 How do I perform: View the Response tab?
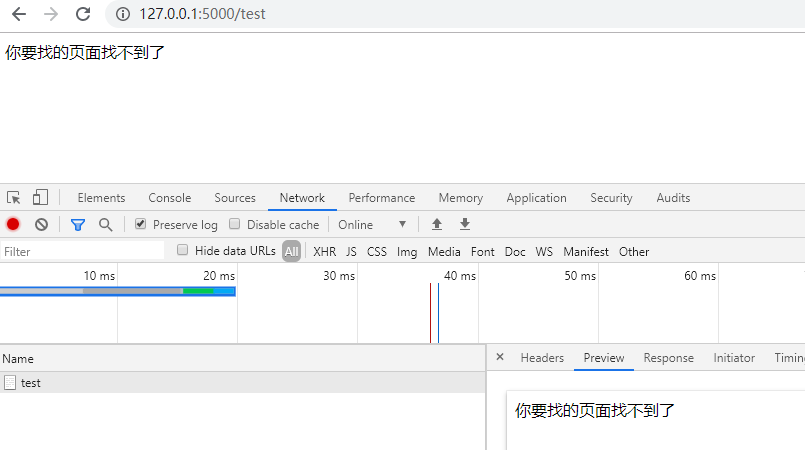(668, 358)
